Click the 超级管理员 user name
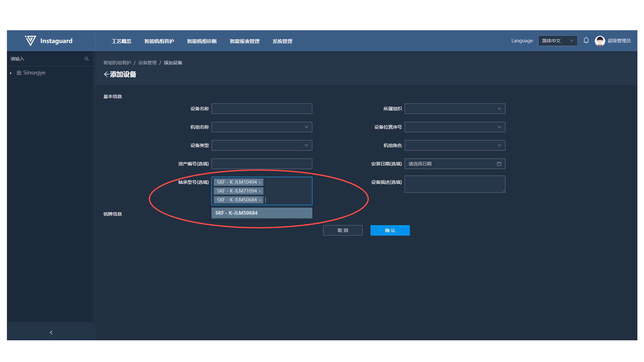This screenshot has height=362, width=644. tap(619, 41)
